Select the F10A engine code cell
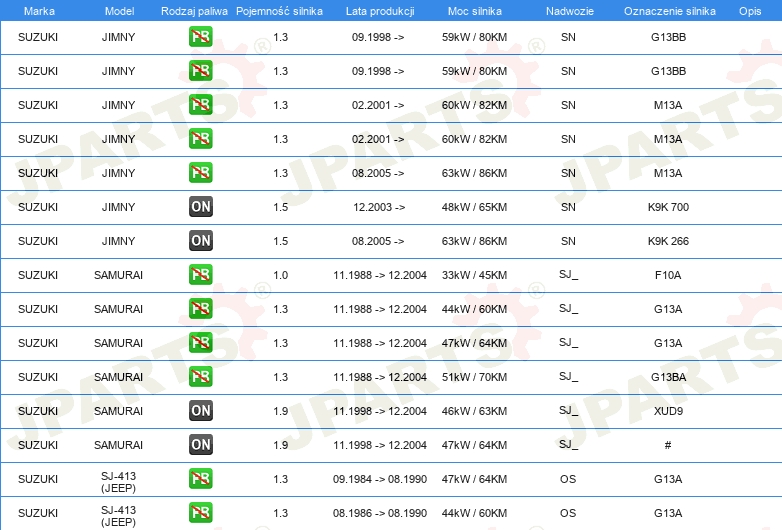Viewport: 782px width, 530px height. [x=668, y=275]
